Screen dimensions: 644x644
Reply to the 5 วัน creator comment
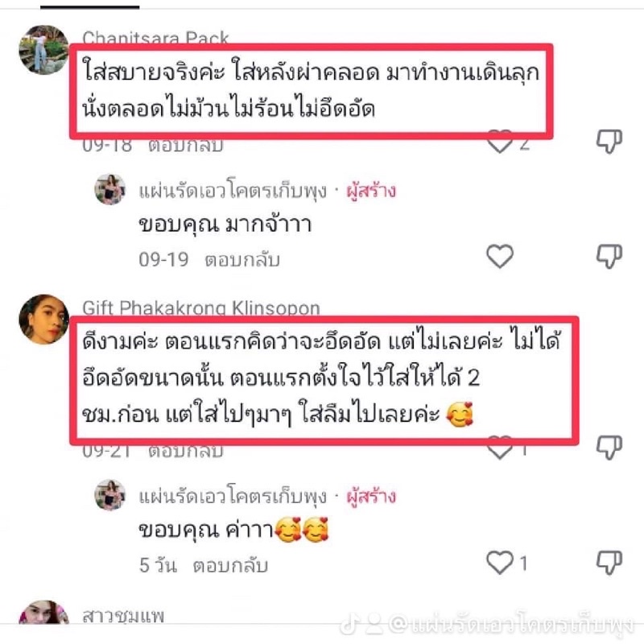230,566
